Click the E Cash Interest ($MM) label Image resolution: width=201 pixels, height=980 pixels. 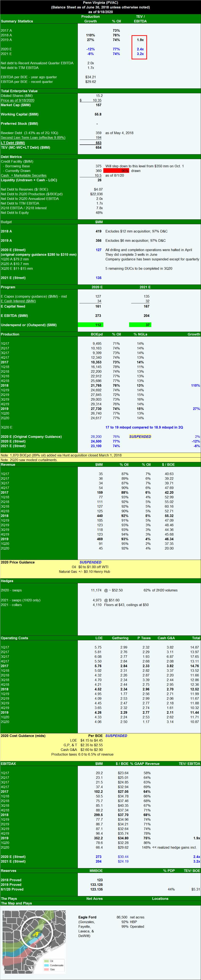[x=18, y=301]
